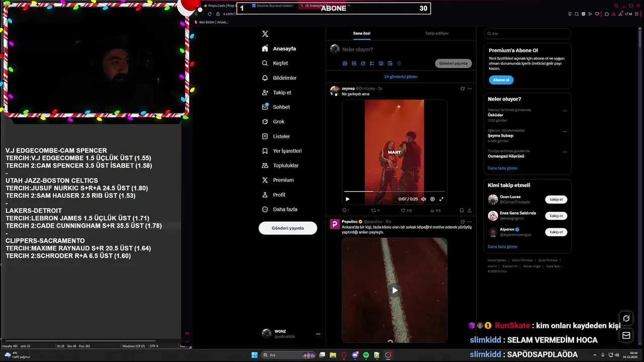This screenshot has width=644, height=362.
Task: Click Abone ol Premium button
Action: coord(501,80)
